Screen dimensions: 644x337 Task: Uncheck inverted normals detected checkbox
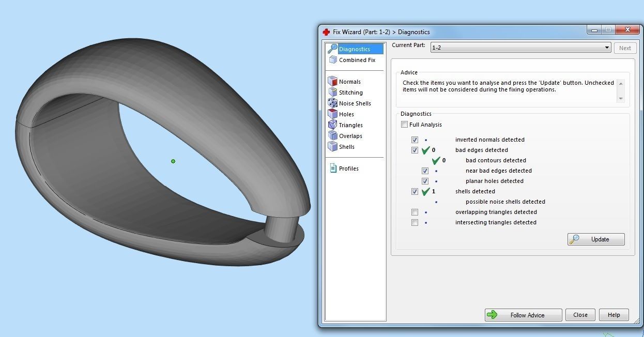click(x=415, y=140)
